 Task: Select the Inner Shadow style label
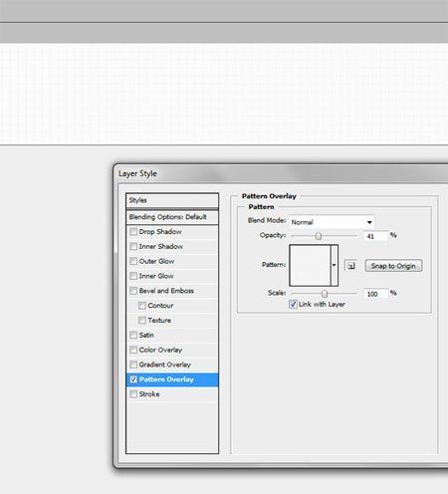[161, 246]
